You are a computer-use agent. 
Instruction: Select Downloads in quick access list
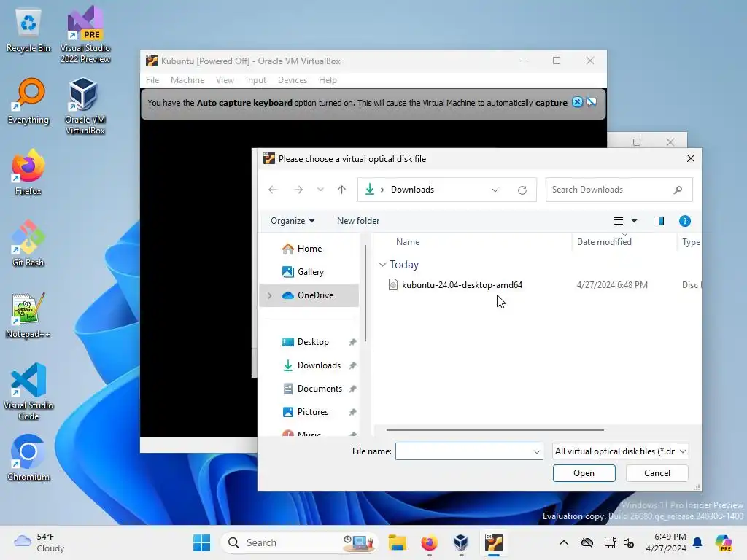pyautogui.click(x=319, y=365)
